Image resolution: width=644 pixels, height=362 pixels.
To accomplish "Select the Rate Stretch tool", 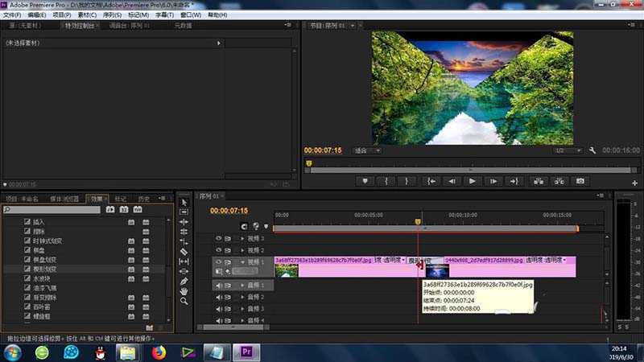I will click(184, 241).
